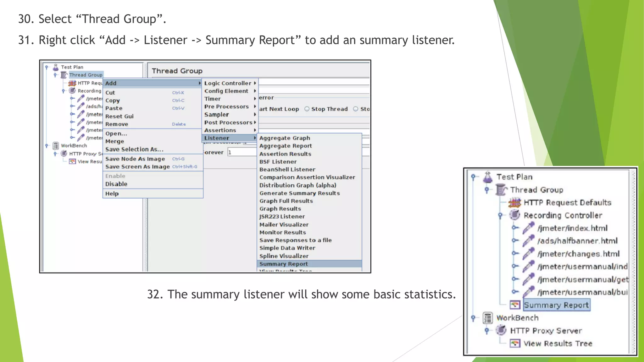Open the Add submenu in context menu
Image resolution: width=644 pixels, height=362 pixels.
tap(153, 83)
